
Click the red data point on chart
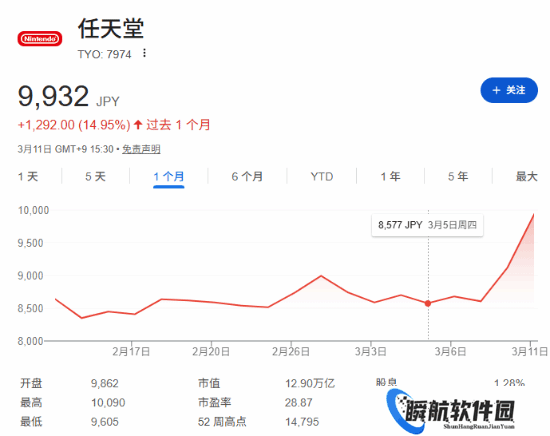pos(428,303)
